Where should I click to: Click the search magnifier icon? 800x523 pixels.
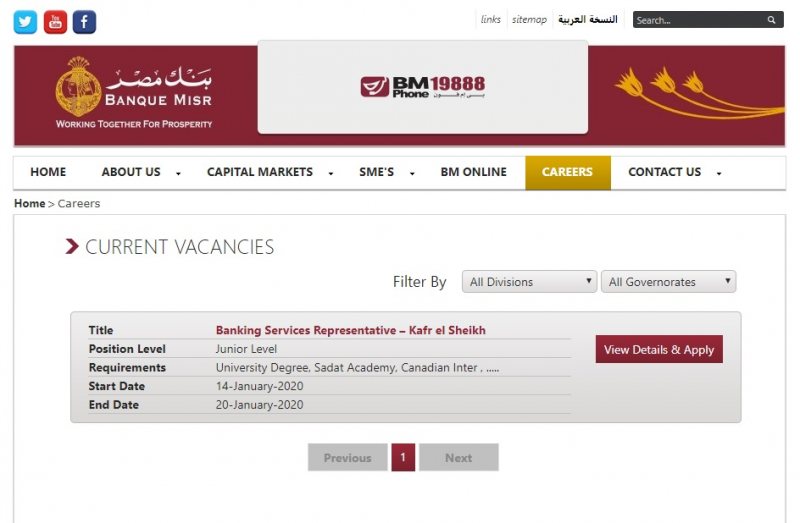[772, 20]
